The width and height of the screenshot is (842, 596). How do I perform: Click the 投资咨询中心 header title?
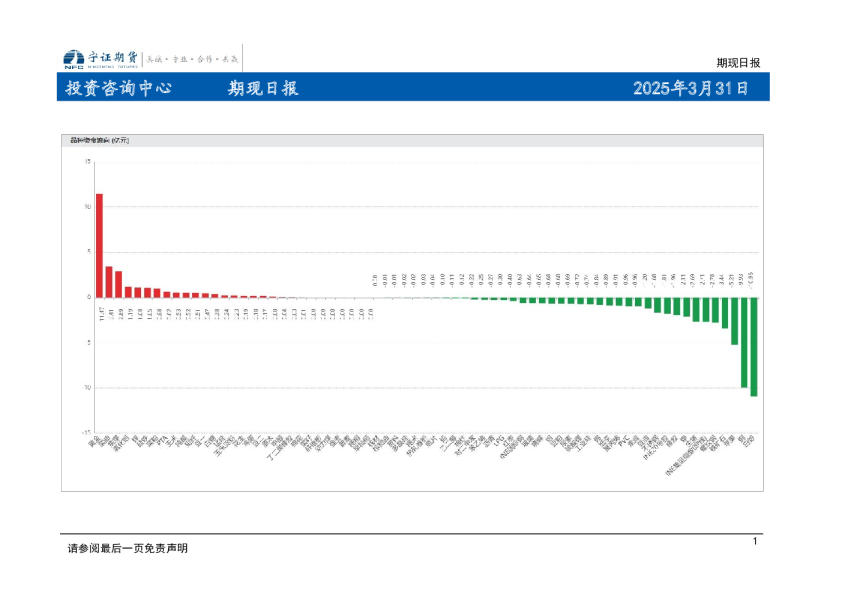[x=118, y=88]
